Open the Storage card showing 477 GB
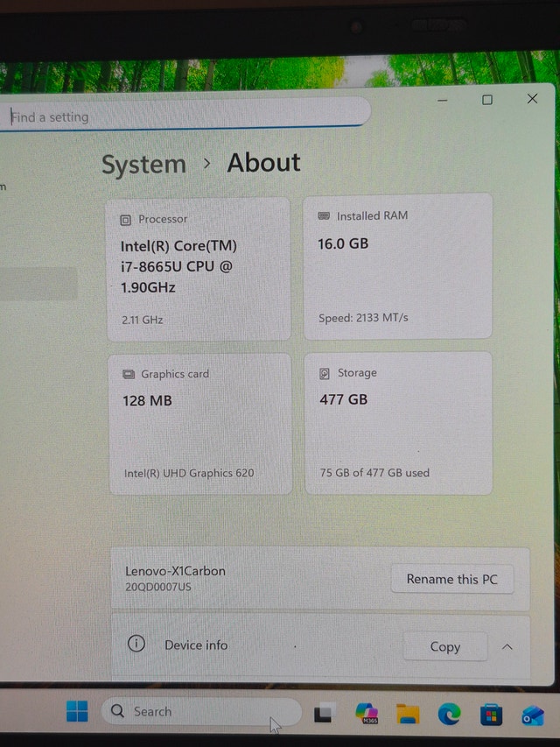Viewport: 560px width, 747px height. click(x=399, y=423)
